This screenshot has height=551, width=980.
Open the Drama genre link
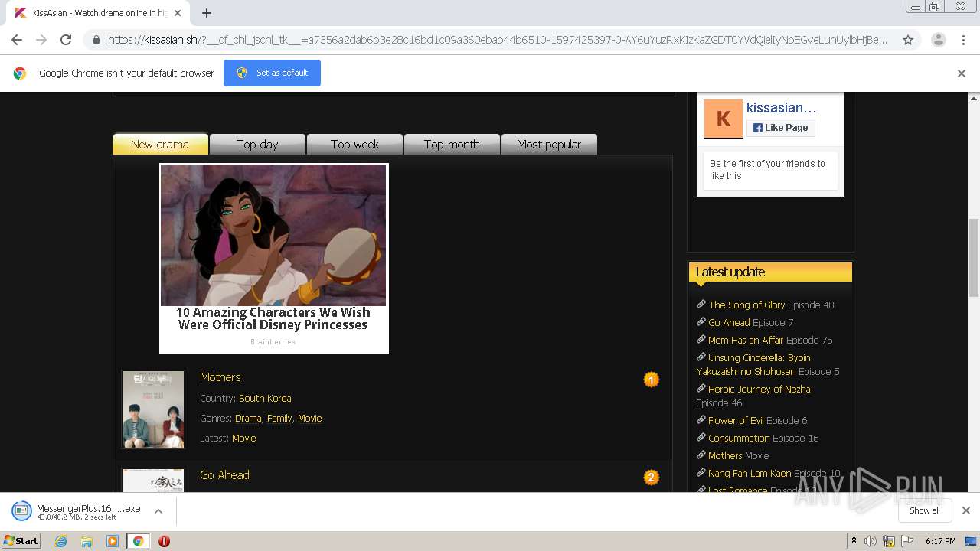point(248,418)
